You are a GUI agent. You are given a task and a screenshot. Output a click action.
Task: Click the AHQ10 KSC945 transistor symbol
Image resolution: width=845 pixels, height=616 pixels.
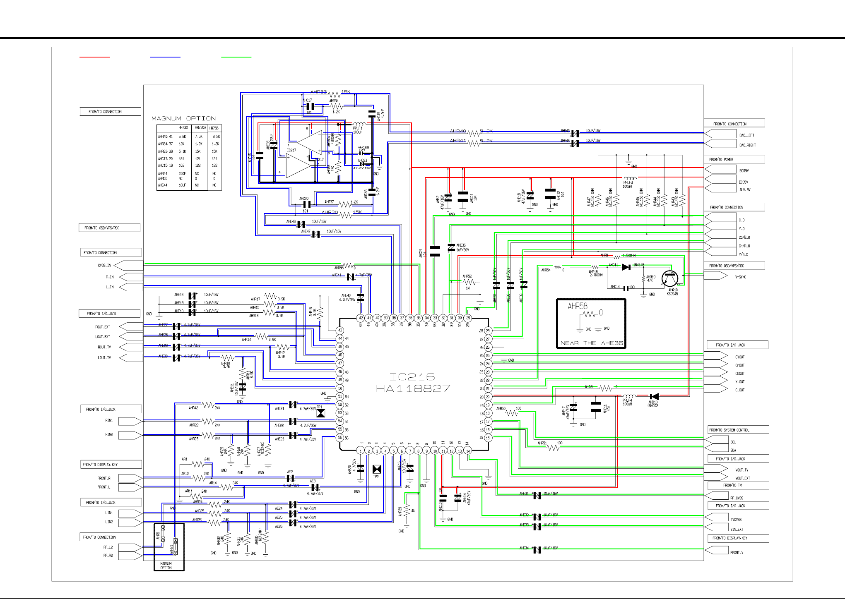[x=669, y=278]
